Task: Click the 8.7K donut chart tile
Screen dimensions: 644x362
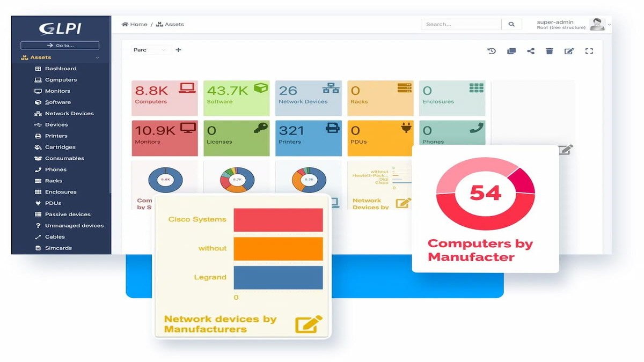Action: [237, 180]
